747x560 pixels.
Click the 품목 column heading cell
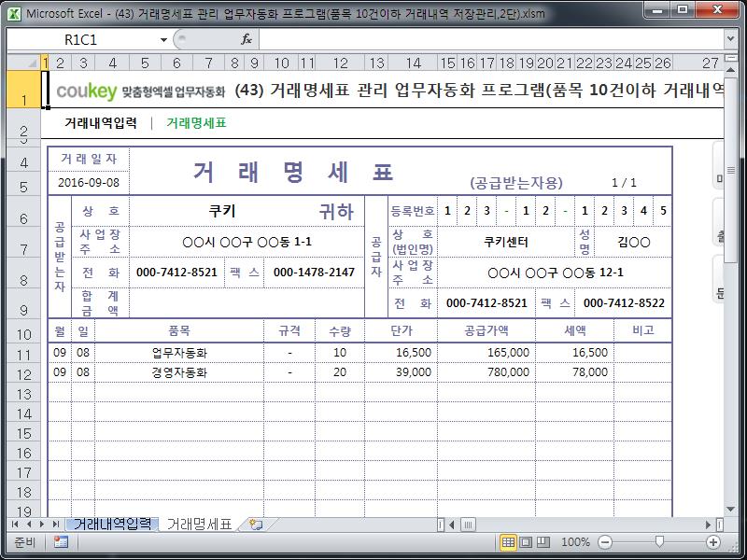pyautogui.click(x=179, y=330)
